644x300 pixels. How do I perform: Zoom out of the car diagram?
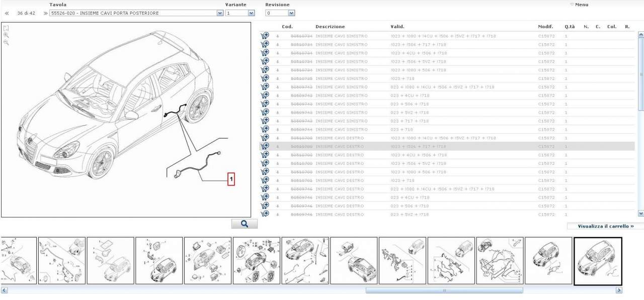coord(6,43)
